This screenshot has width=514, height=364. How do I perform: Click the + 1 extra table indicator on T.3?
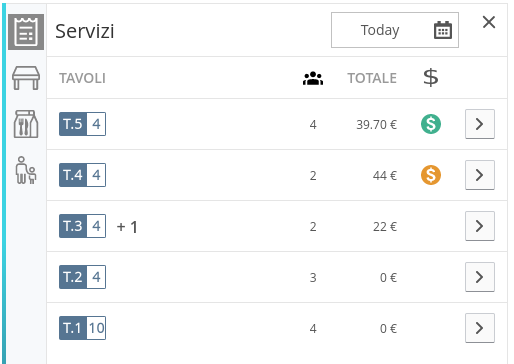[127, 227]
